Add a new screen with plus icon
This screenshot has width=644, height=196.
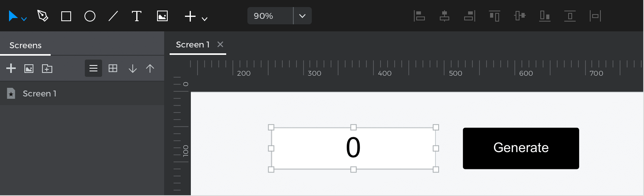[11, 69]
